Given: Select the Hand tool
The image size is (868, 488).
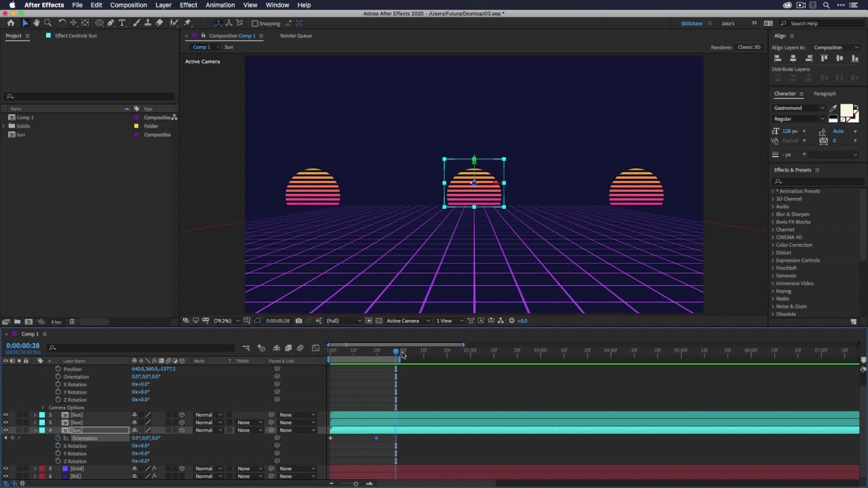Looking at the screenshot, I should (x=37, y=23).
